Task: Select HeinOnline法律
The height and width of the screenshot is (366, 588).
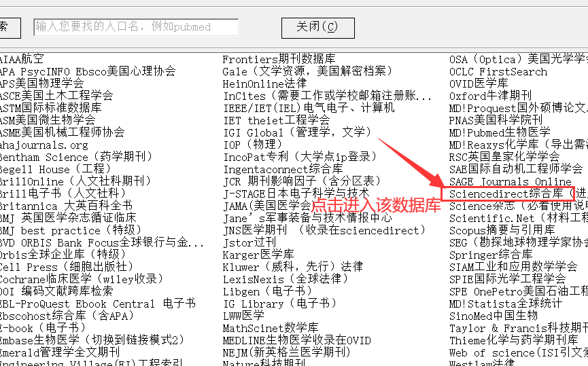Action: [264, 83]
